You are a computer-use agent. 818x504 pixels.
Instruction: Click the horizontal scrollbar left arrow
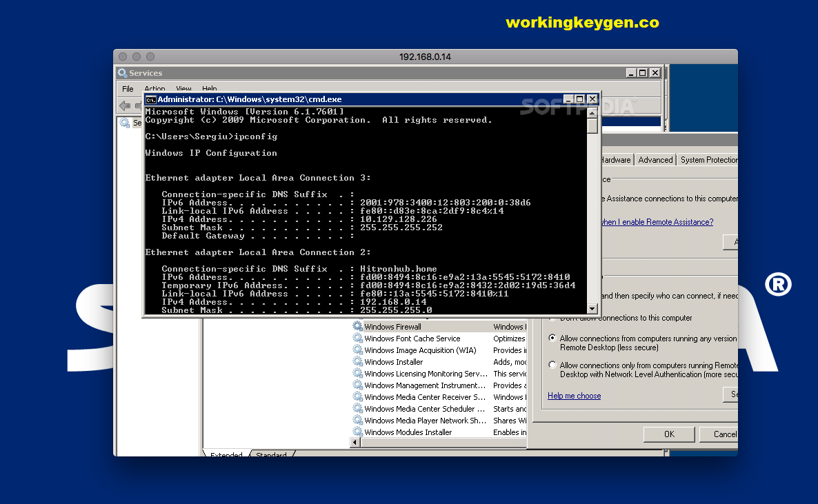[x=355, y=442]
